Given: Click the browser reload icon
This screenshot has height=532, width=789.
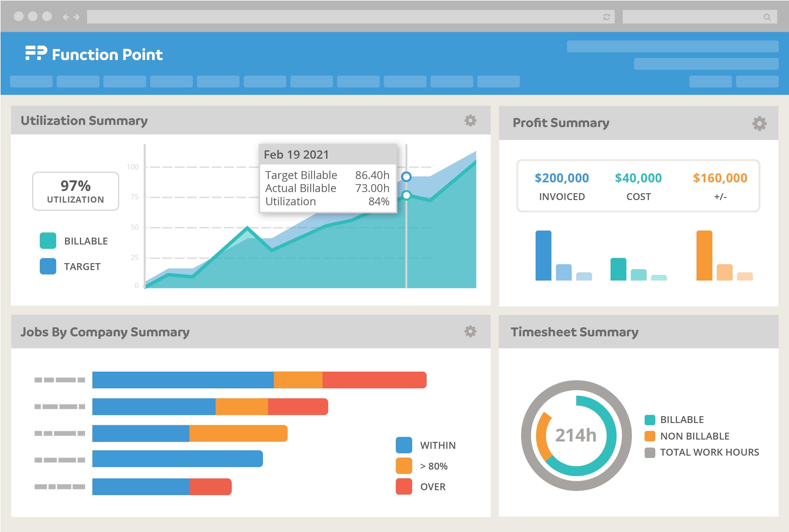Looking at the screenshot, I should click(606, 17).
